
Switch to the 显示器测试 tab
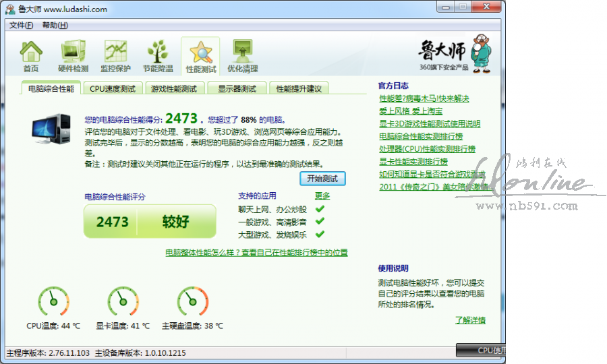click(x=237, y=88)
